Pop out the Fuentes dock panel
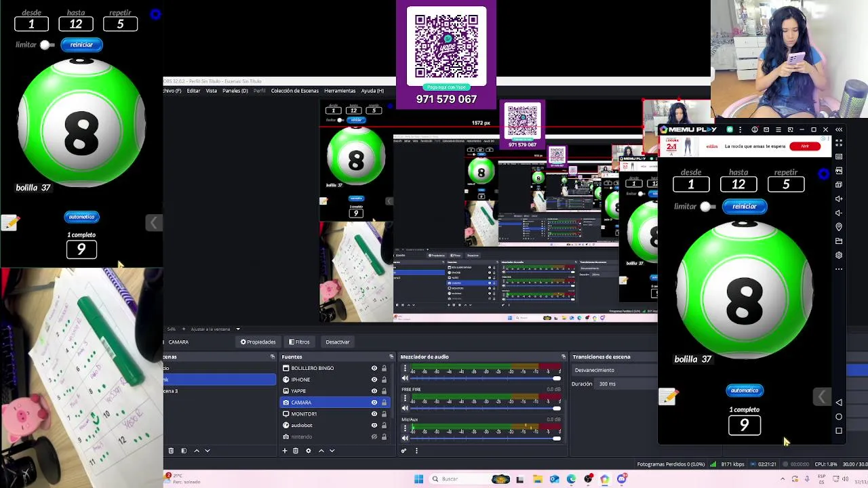Image resolution: width=868 pixels, height=488 pixels. pos(391,357)
